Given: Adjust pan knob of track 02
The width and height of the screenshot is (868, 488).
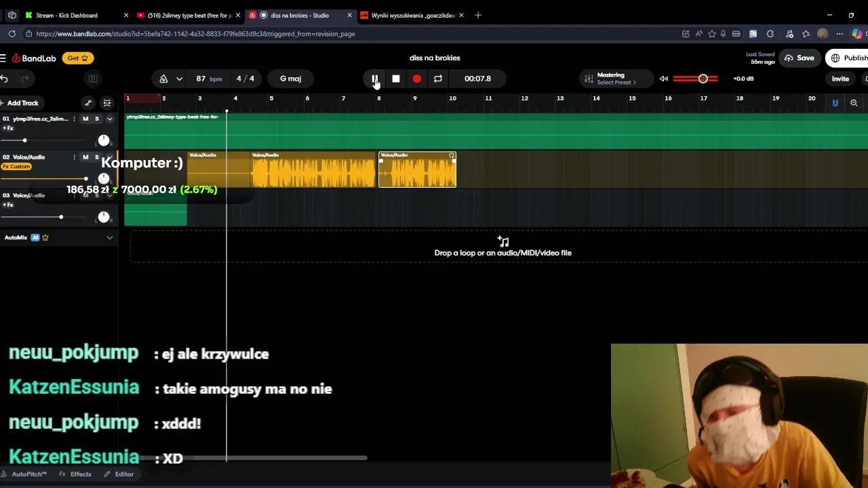Looking at the screenshot, I should pos(103,178).
